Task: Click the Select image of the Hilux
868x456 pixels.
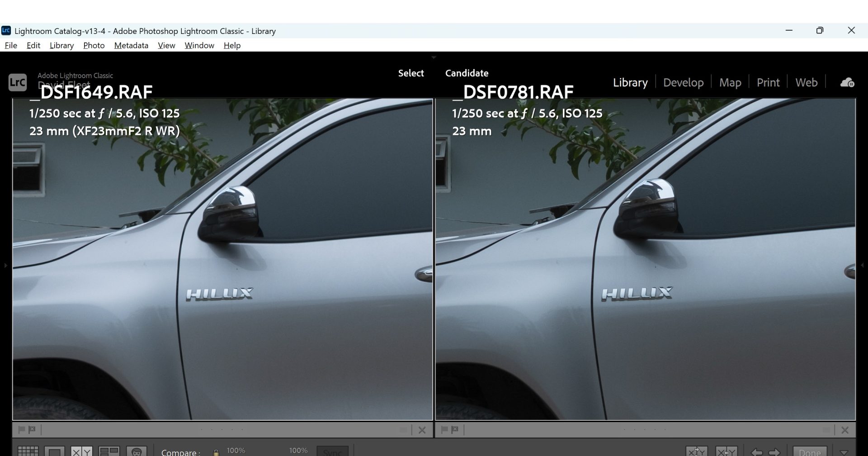Action: point(222,259)
